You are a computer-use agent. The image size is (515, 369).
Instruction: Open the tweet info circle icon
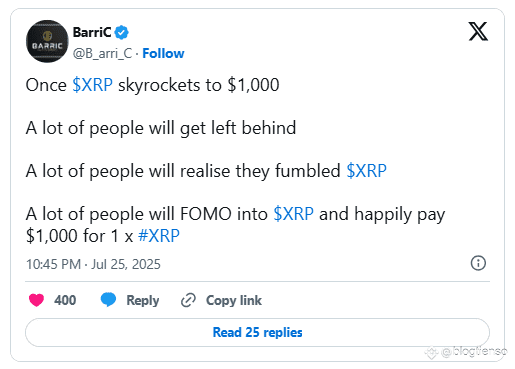pyautogui.click(x=478, y=263)
